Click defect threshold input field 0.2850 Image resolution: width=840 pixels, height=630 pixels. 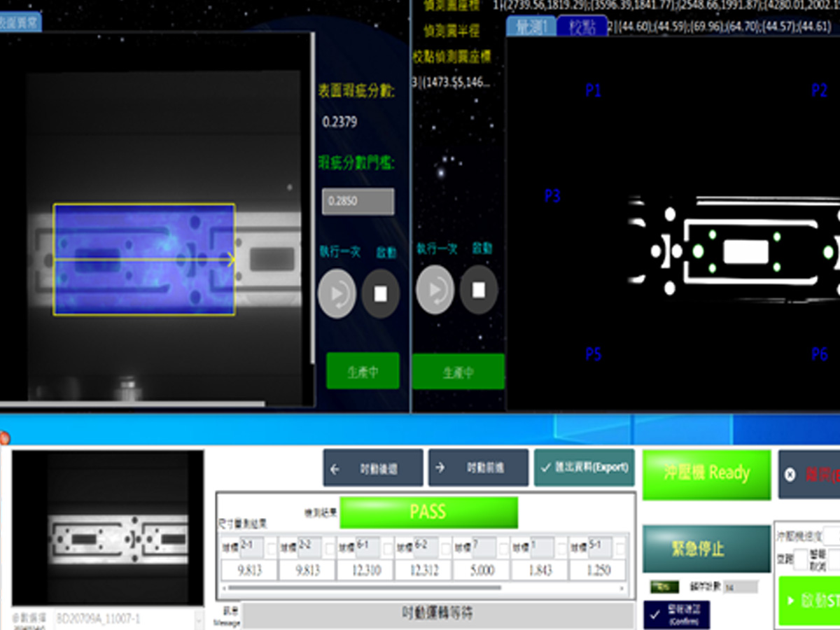(x=358, y=202)
